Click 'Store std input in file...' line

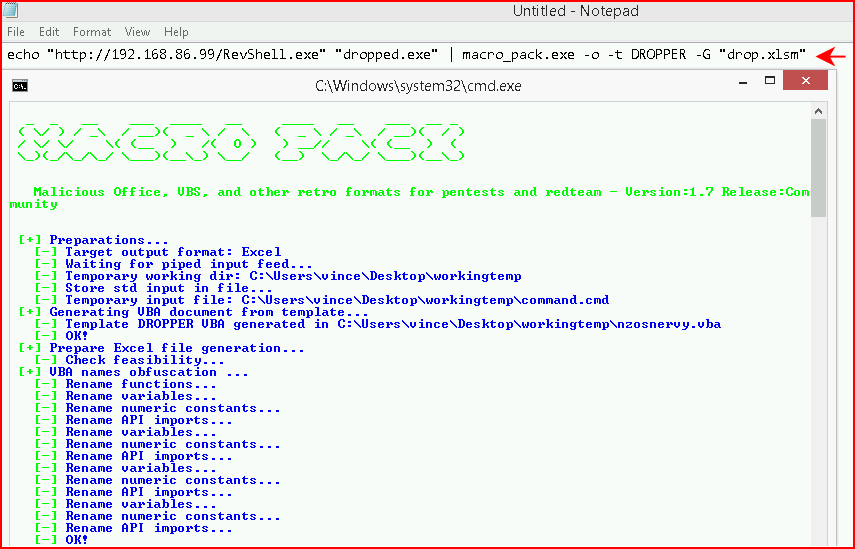pos(154,288)
